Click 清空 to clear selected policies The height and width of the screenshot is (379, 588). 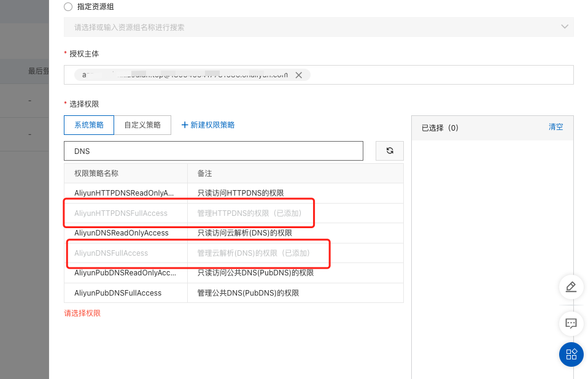point(555,127)
